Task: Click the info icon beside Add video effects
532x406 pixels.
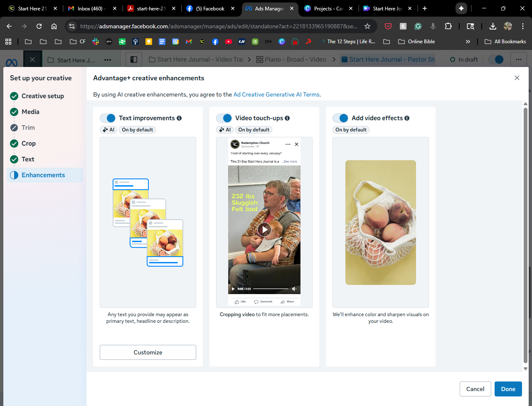Action: pos(407,118)
